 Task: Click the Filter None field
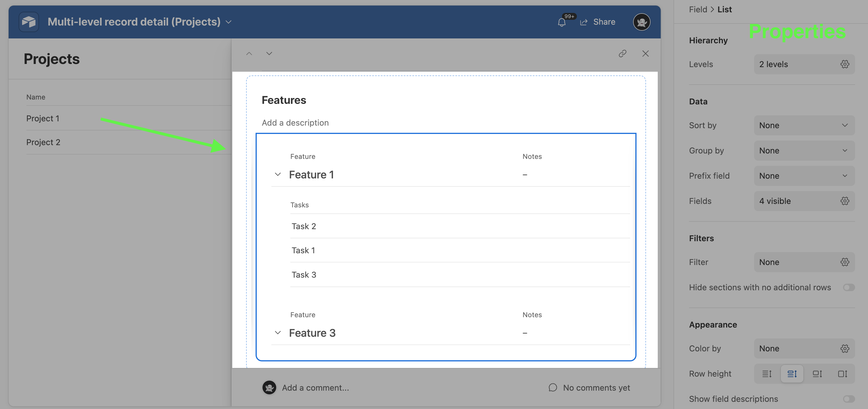[x=804, y=262]
